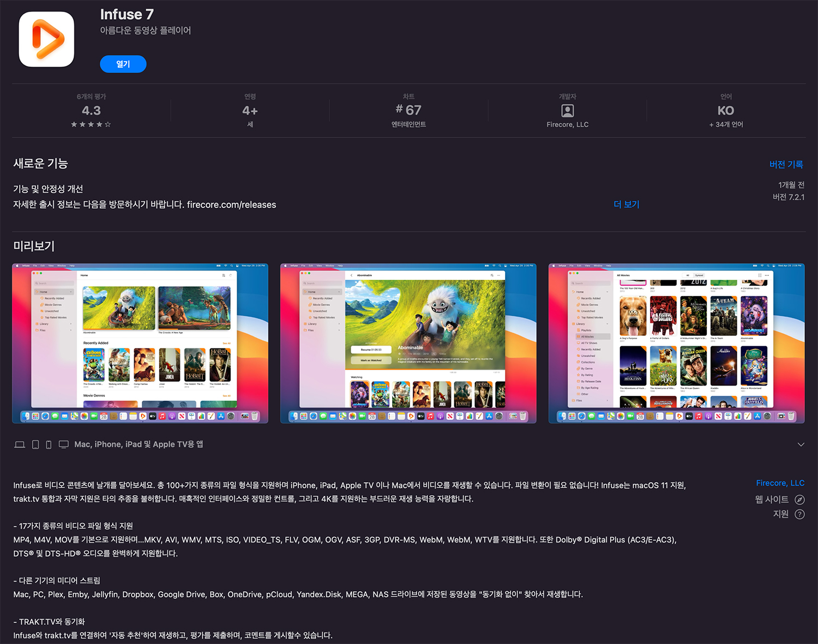Click the 언어 label
Viewport: 818px width, 644px height.
click(726, 97)
